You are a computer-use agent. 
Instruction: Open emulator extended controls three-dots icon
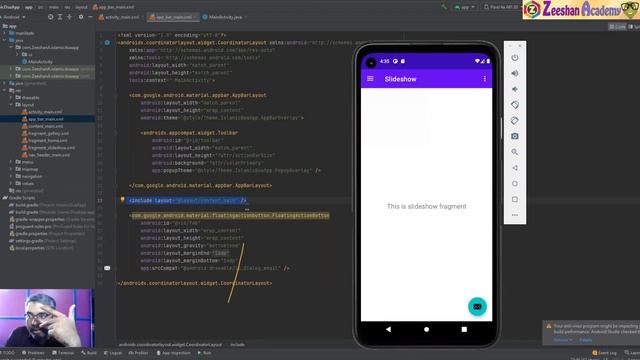515,215
